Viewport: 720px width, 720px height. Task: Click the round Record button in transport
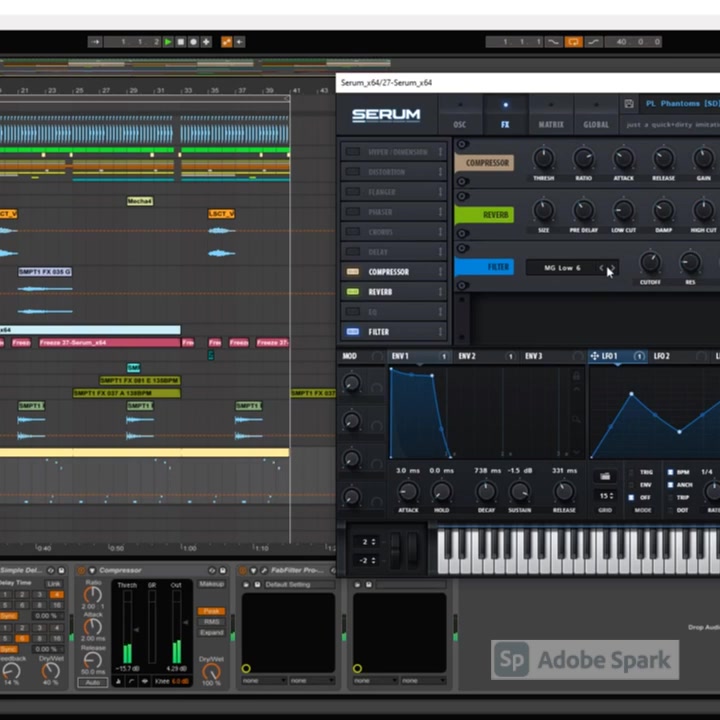click(193, 42)
